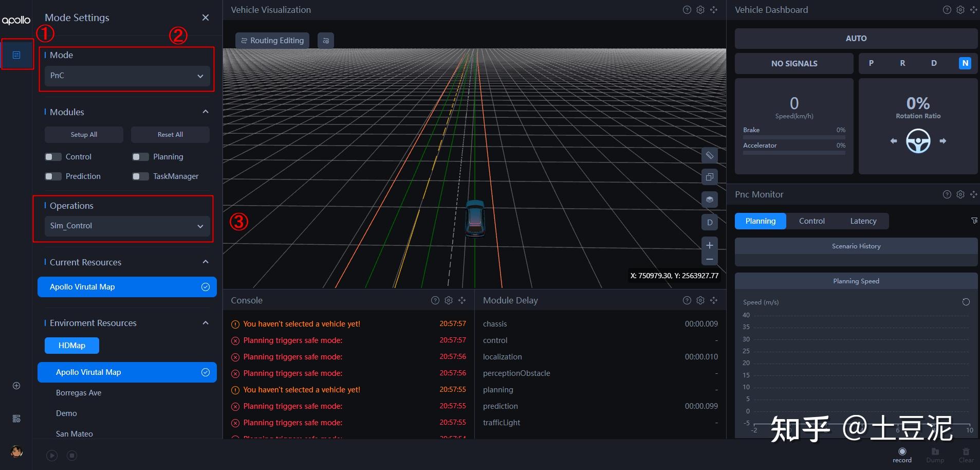Click the Setup All button
The image size is (980, 470).
[84, 135]
